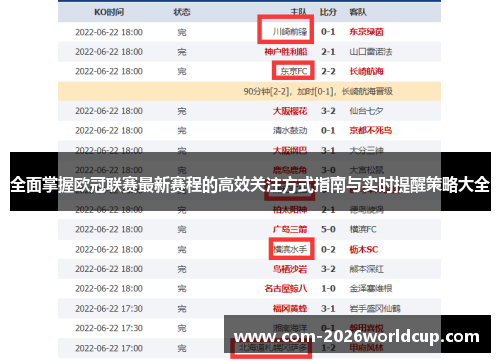Click status 完 in 东京FC row
Screen dimensions: 500x362
pyautogui.click(x=182, y=72)
